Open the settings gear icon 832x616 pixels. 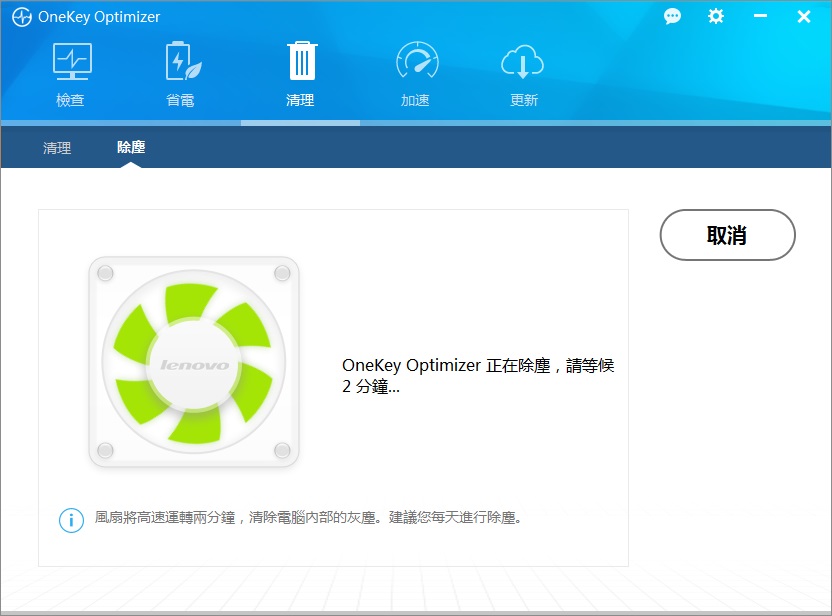click(x=716, y=16)
